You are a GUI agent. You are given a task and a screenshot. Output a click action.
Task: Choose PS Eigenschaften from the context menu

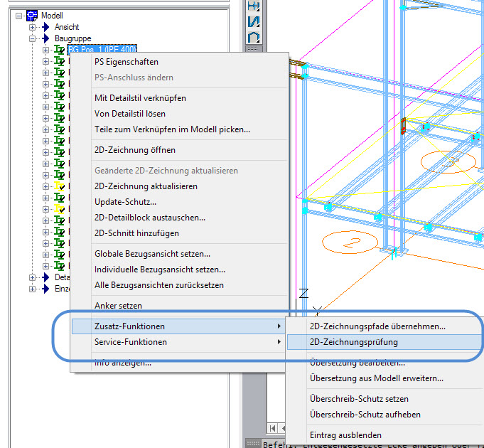[x=179, y=62]
